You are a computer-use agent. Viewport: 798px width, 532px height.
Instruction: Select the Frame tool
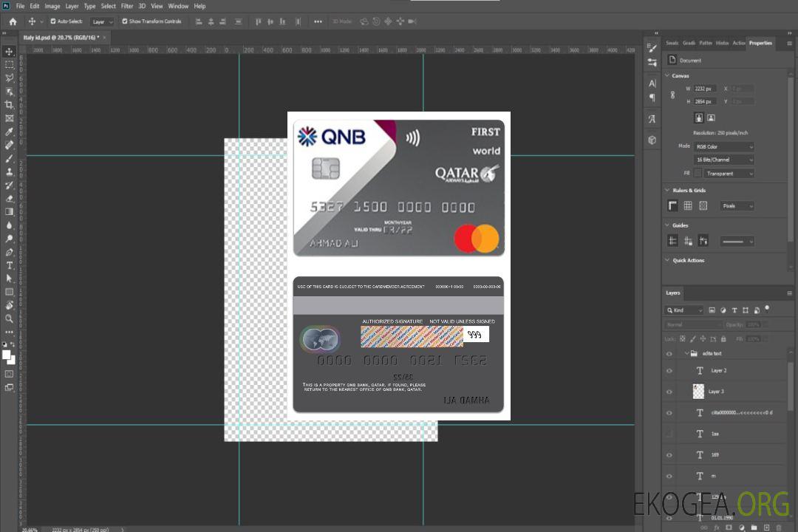(x=9, y=118)
